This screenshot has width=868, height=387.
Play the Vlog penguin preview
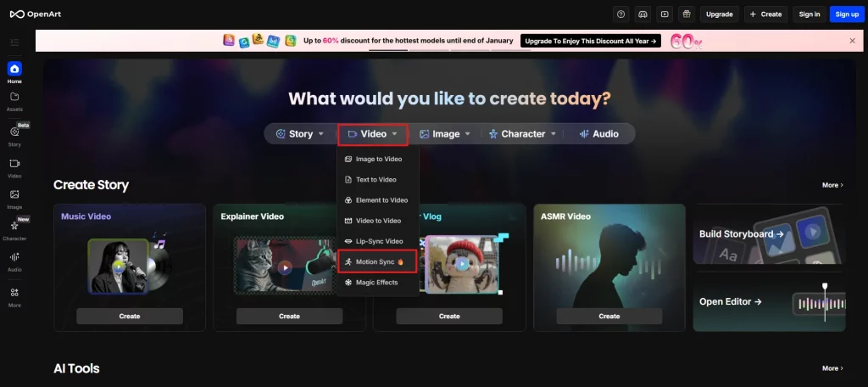(460, 265)
